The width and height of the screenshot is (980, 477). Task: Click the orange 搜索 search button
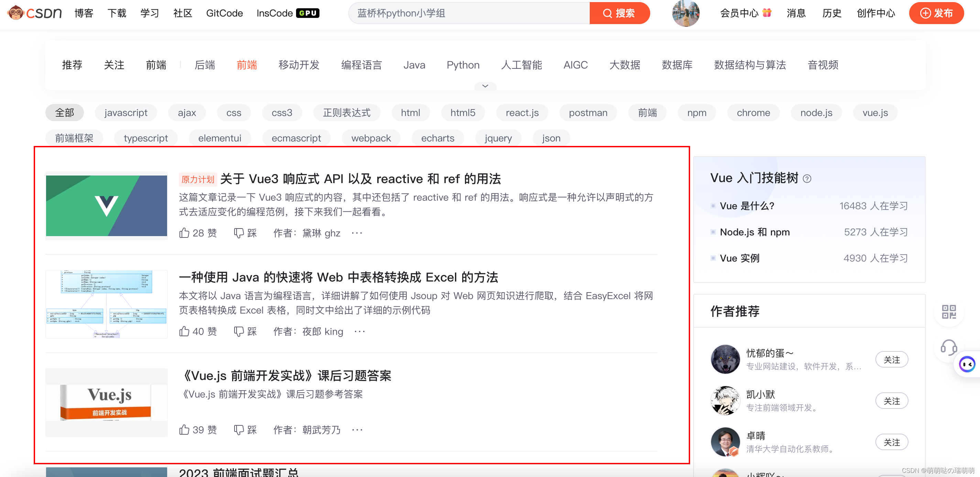coord(619,13)
